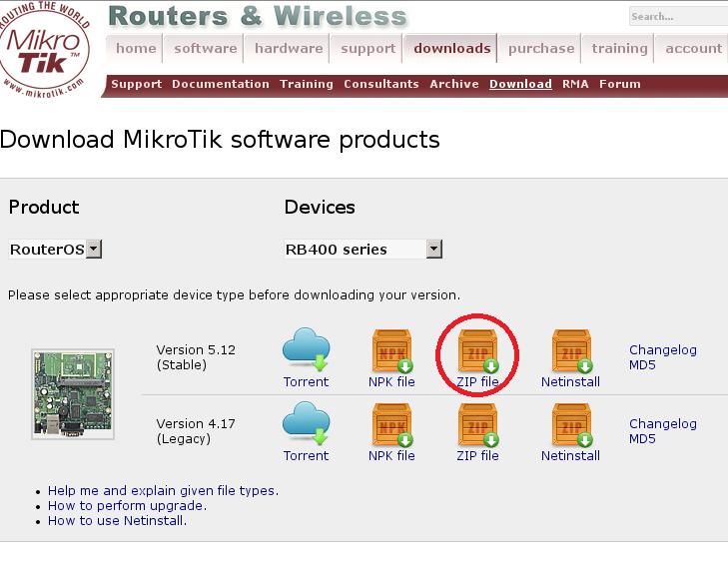Click the Netinstall crate icon for Version 4.17
This screenshot has height=561, width=728.
pyautogui.click(x=571, y=424)
